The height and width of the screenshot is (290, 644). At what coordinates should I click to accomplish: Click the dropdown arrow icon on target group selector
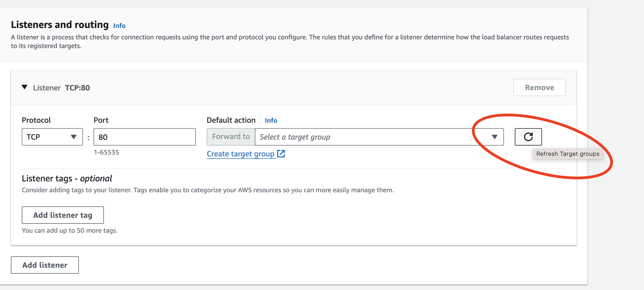point(494,137)
